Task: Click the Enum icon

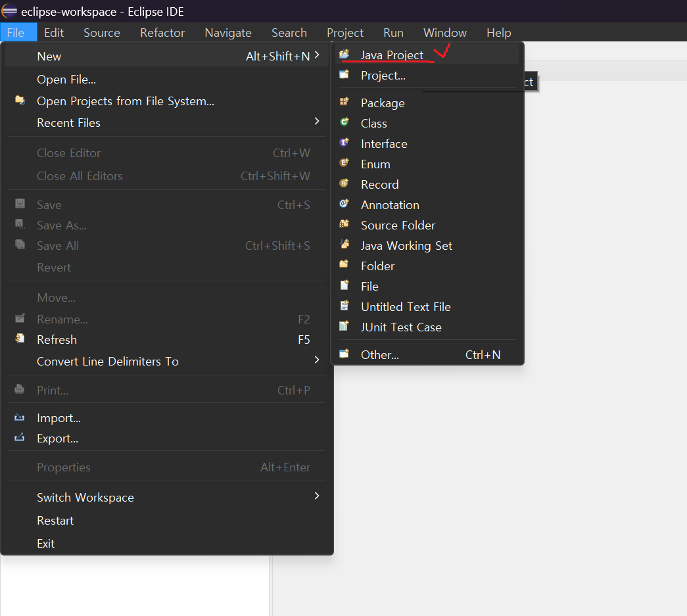Action: pyautogui.click(x=344, y=162)
